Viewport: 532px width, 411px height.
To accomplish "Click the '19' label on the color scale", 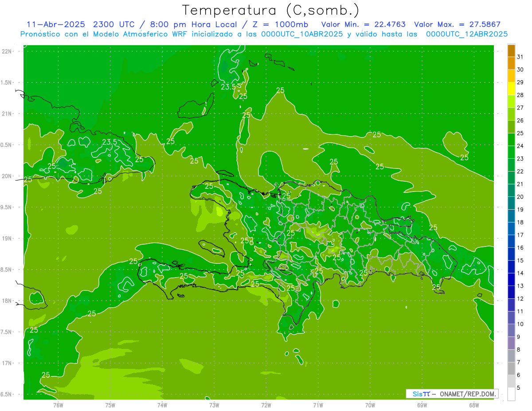I will (520, 210).
